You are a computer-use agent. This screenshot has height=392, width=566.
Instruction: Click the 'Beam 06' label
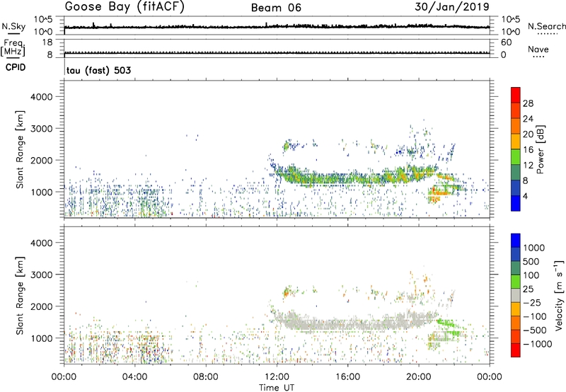pos(276,8)
